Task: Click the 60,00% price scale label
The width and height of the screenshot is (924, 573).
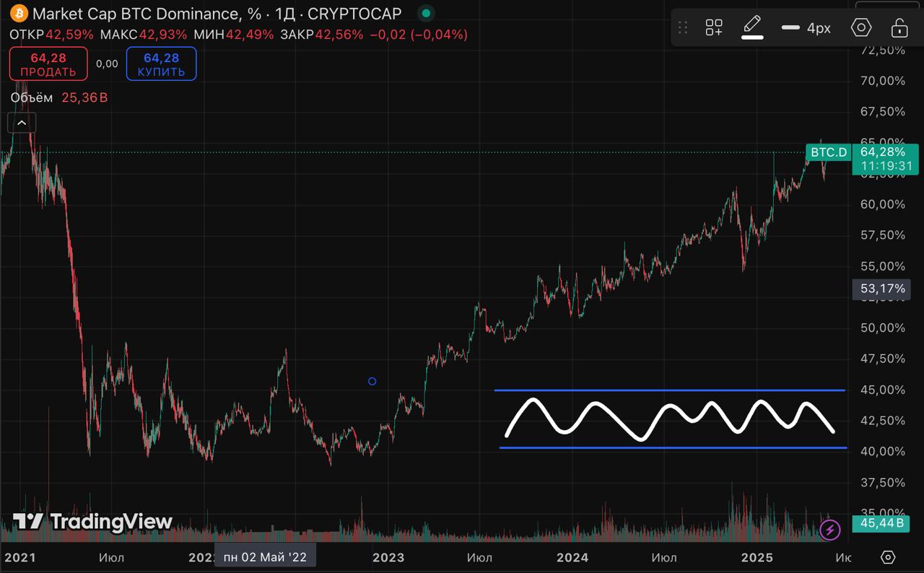Action: pyautogui.click(x=883, y=204)
